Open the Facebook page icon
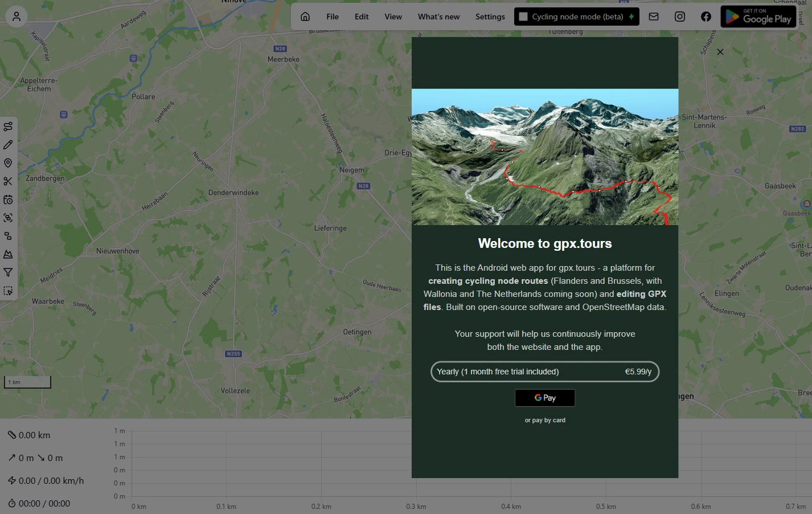 click(706, 17)
